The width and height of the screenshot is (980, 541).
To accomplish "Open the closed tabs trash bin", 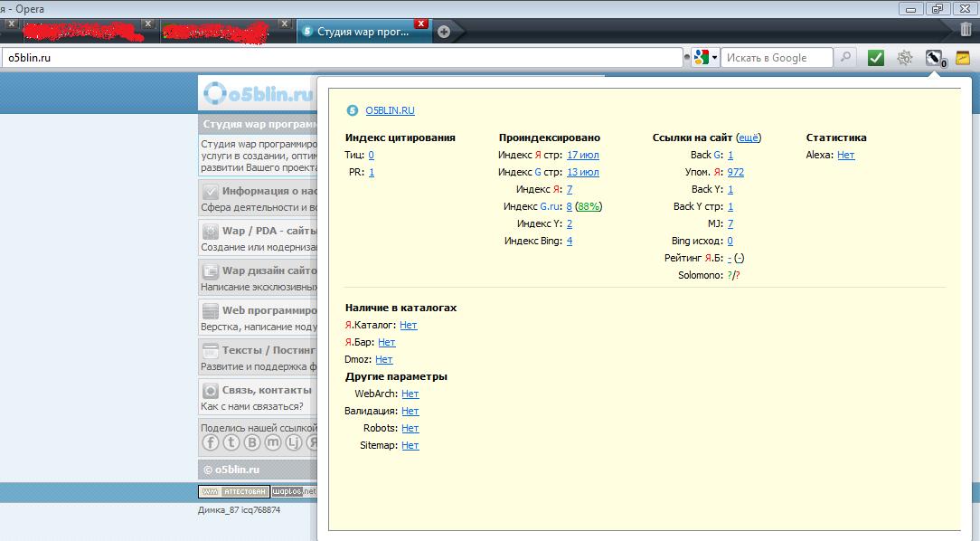I will click(966, 31).
